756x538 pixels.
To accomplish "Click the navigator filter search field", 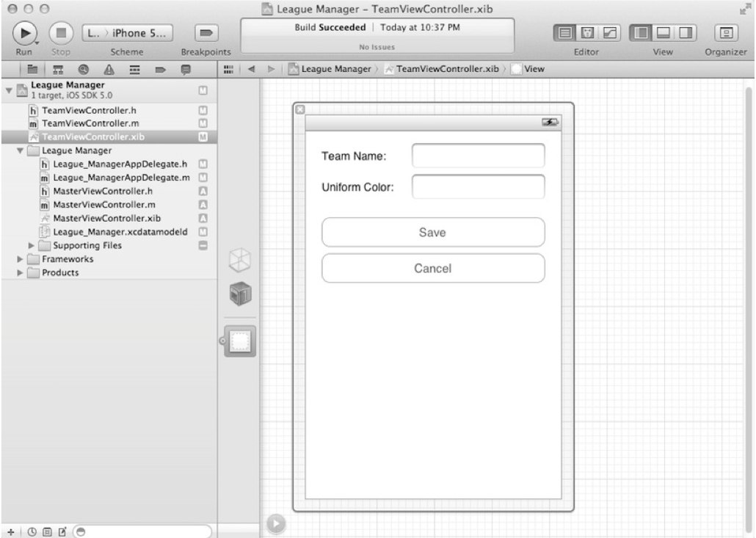I will 142,531.
